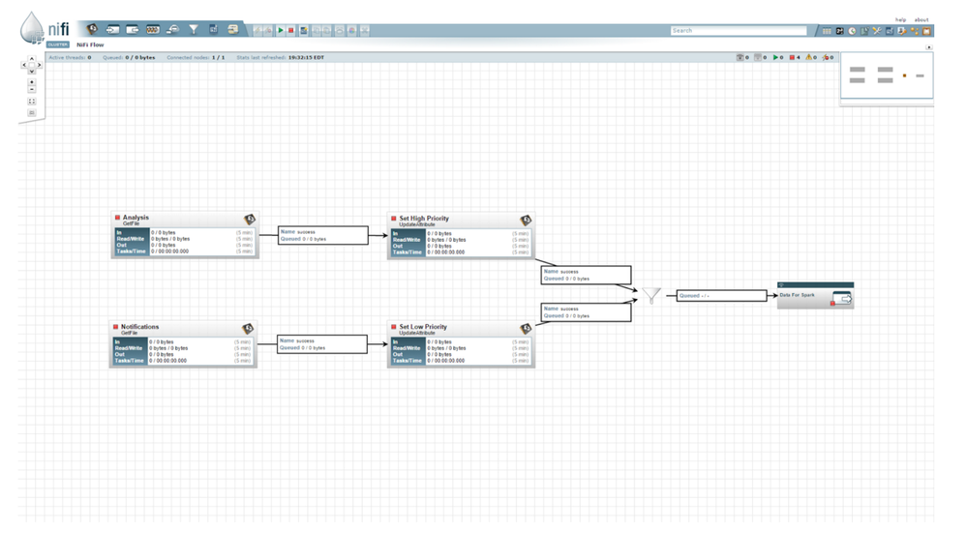Open the help link
Image resolution: width=967 pixels, height=560 pixels.
pos(900,19)
